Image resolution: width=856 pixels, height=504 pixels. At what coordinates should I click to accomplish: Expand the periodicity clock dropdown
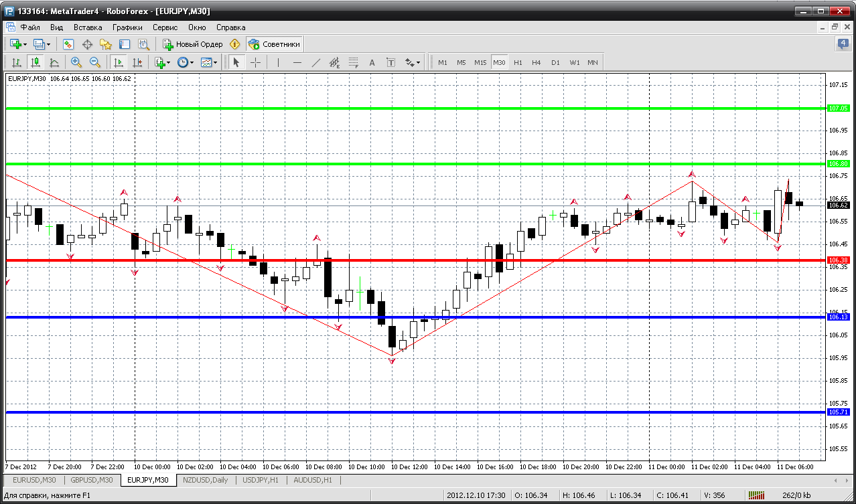pyautogui.click(x=192, y=63)
